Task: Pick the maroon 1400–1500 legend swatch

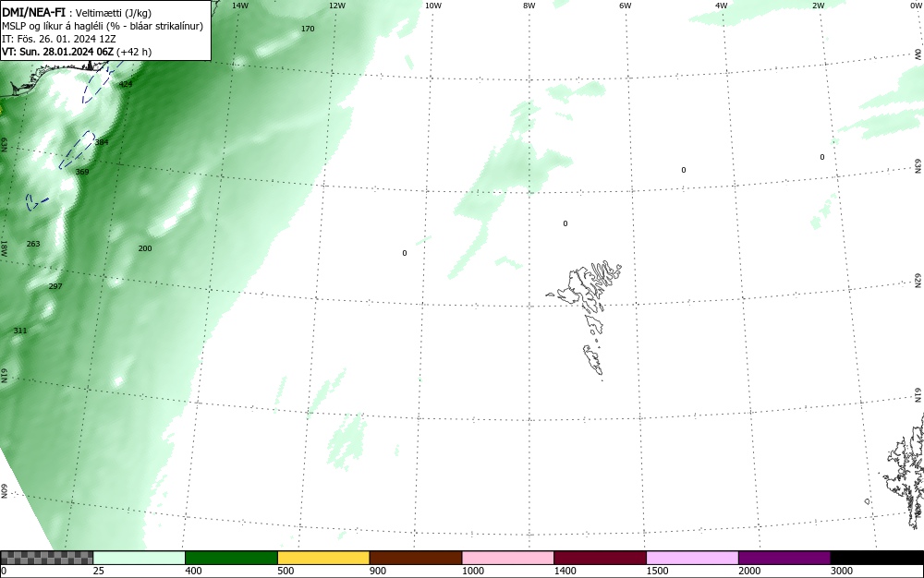Action: [600, 558]
